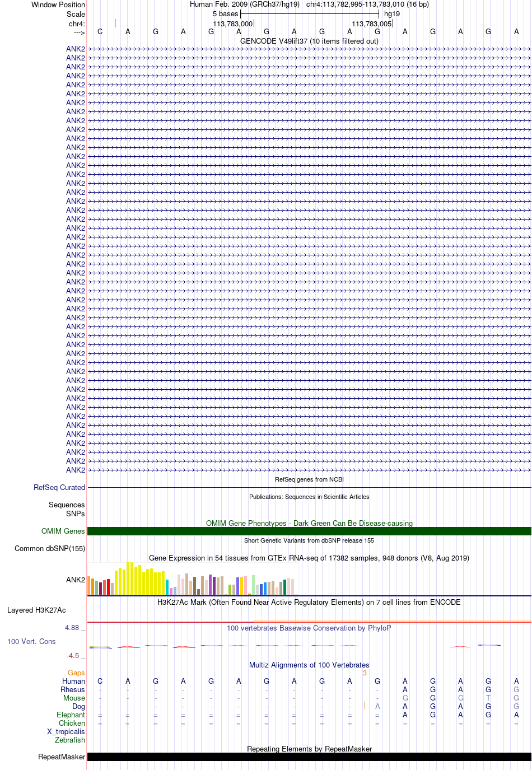Click the Elephant species row label

71,715
